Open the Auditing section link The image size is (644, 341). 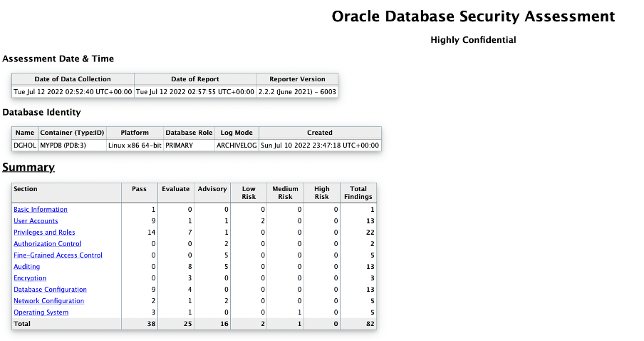click(27, 267)
